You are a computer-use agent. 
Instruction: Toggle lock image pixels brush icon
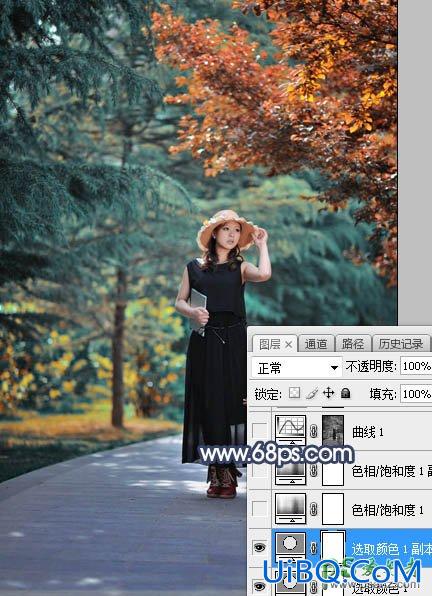coord(312,393)
